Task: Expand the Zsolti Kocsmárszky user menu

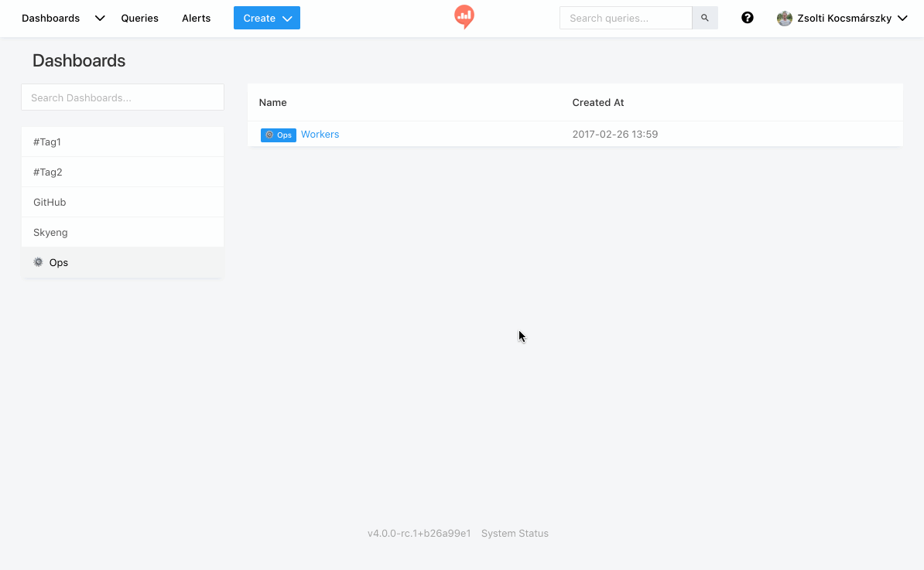Action: click(902, 19)
